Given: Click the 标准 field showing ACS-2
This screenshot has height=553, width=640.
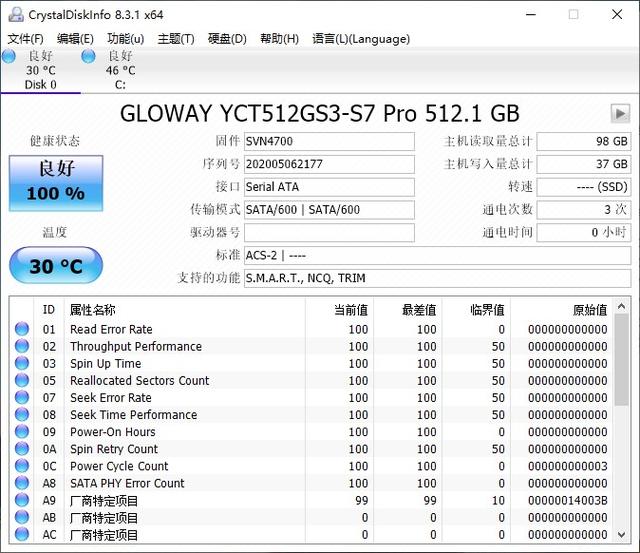Looking at the screenshot, I should click(438, 255).
